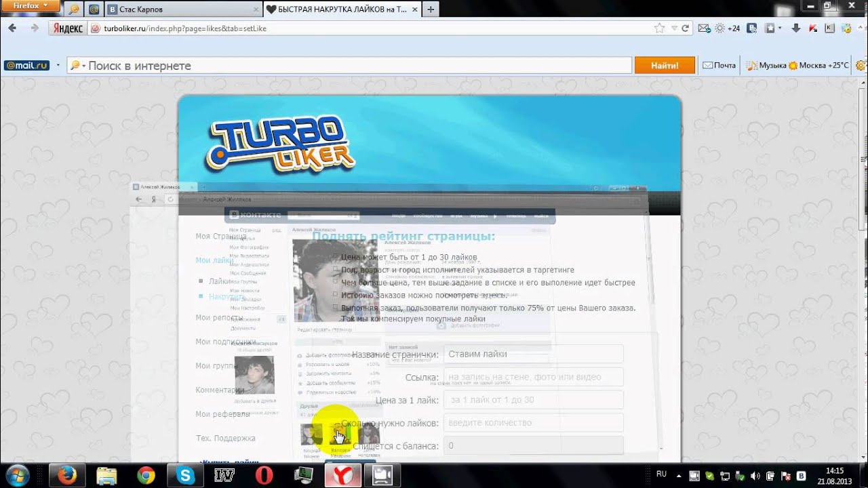Screen dimensions: 868x488
Task: Focus the Сколько нужно лайков field
Action: (533, 423)
